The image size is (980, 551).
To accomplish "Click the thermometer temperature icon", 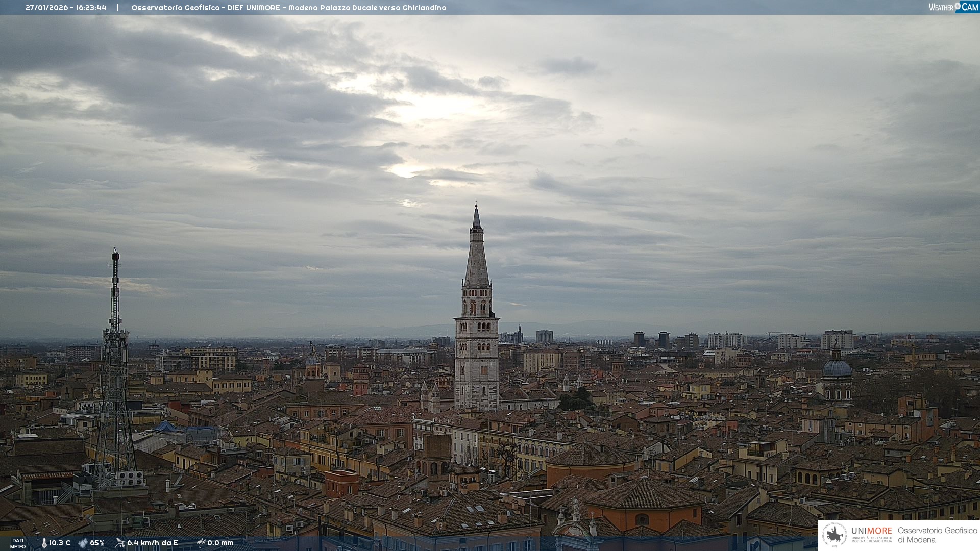I will tap(44, 543).
